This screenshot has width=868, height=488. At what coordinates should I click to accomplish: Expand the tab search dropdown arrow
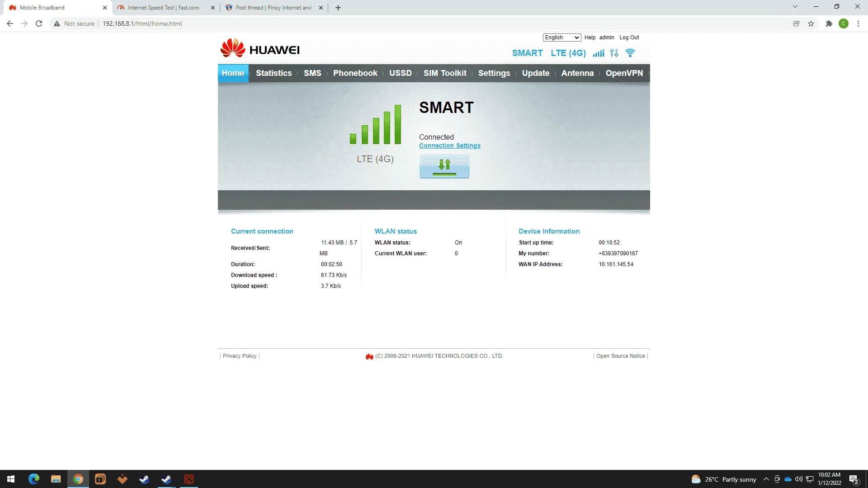795,7
